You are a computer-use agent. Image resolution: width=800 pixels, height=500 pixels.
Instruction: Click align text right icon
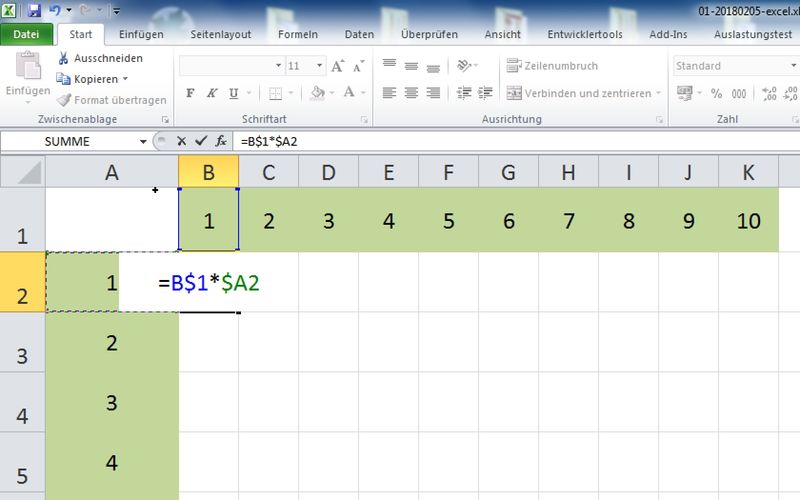coord(433,93)
